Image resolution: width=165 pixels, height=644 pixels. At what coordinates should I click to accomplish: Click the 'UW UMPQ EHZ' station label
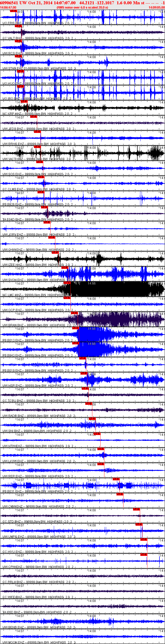tap(13, 537)
